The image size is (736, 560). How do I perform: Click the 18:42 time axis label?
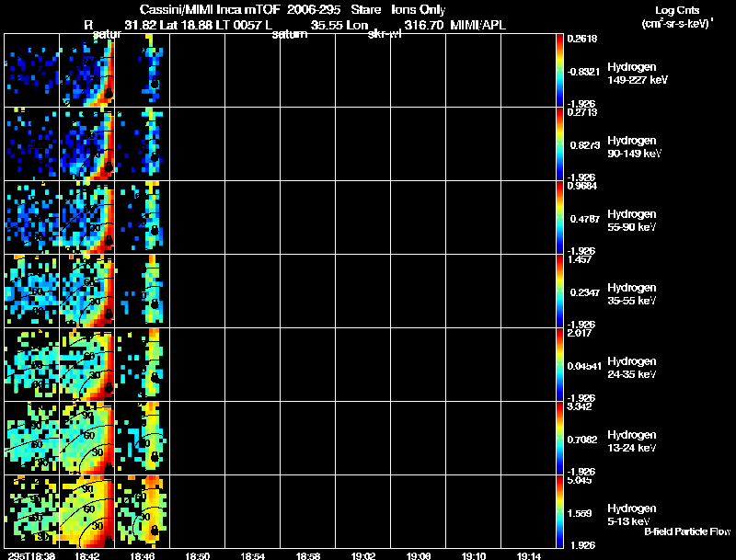click(86, 555)
